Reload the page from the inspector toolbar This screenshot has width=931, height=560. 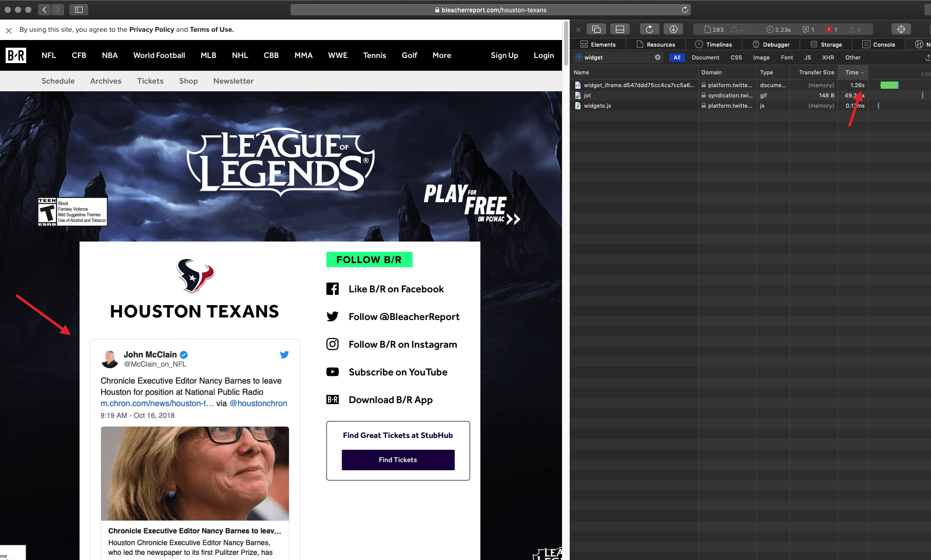click(649, 29)
